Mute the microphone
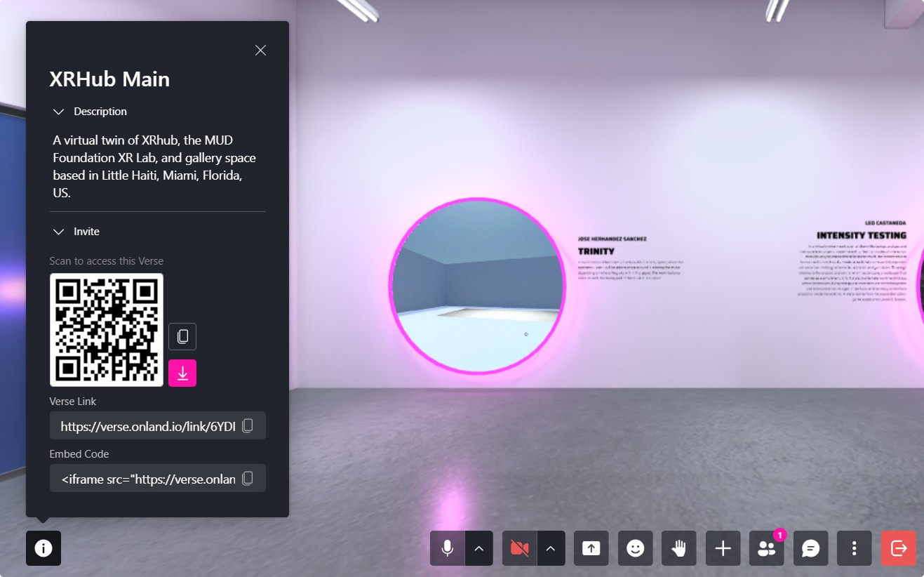 [447, 548]
